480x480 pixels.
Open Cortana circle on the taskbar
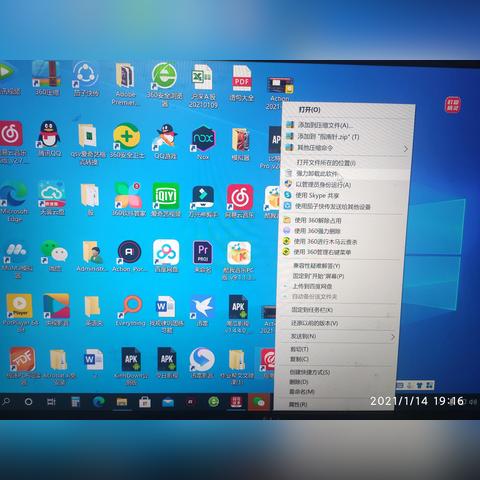28,402
